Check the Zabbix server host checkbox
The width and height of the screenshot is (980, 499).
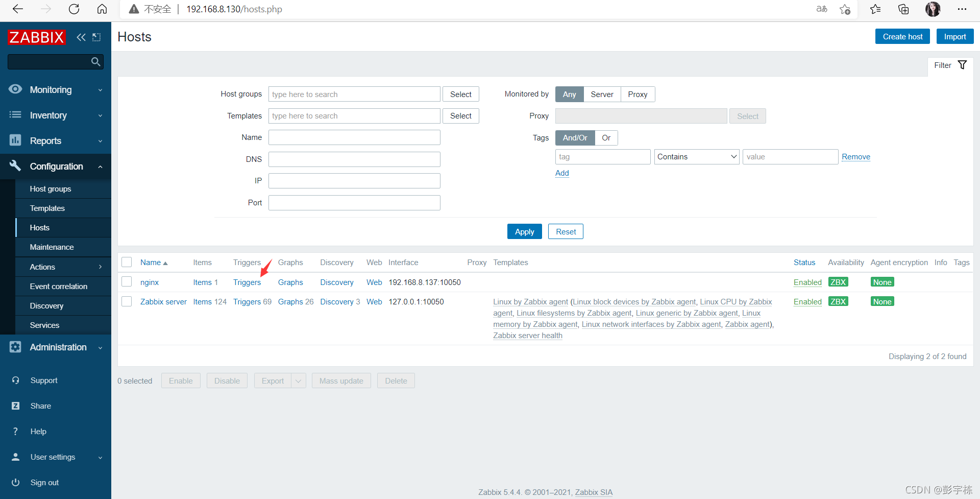point(127,301)
